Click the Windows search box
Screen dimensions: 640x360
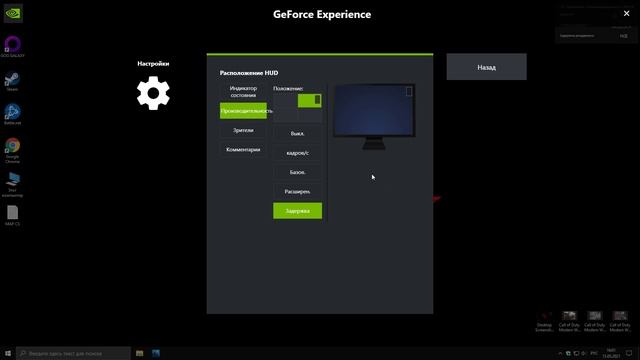point(73,353)
